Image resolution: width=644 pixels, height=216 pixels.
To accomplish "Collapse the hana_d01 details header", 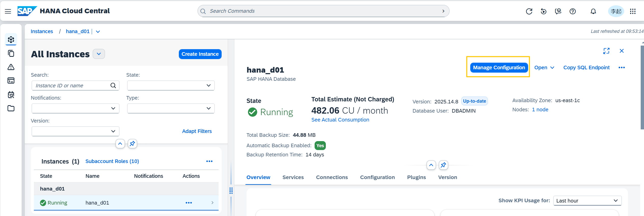I will (x=431, y=165).
